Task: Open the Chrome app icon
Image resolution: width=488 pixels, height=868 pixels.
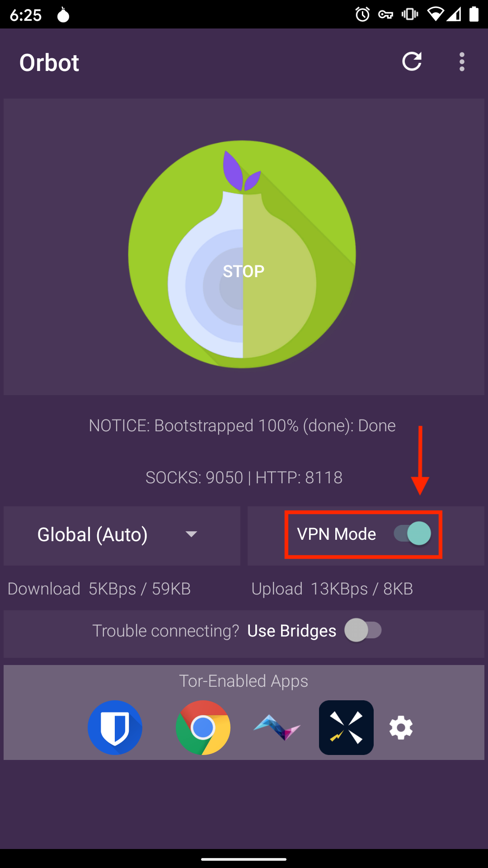Action: coord(203,727)
